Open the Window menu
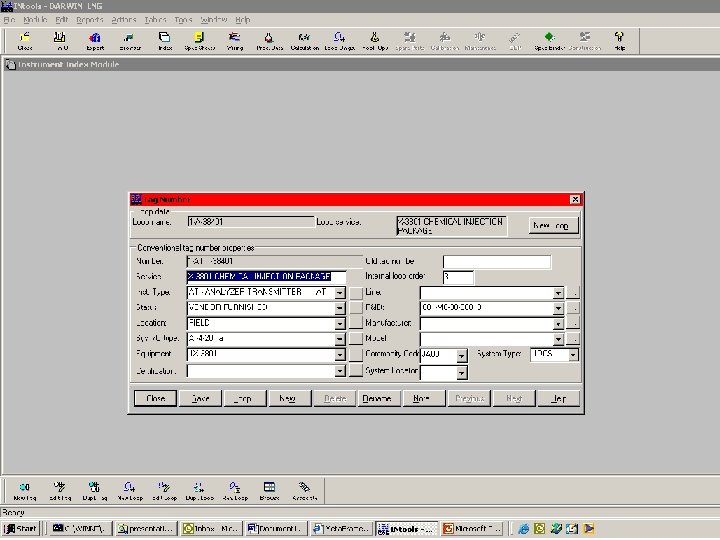720x540 pixels. [214, 20]
